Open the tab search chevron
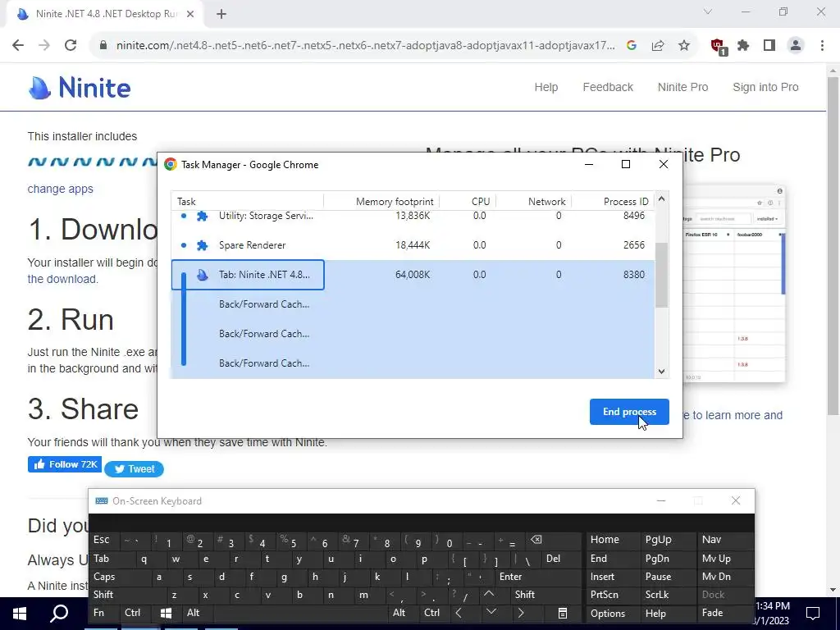840x630 pixels. click(x=708, y=11)
